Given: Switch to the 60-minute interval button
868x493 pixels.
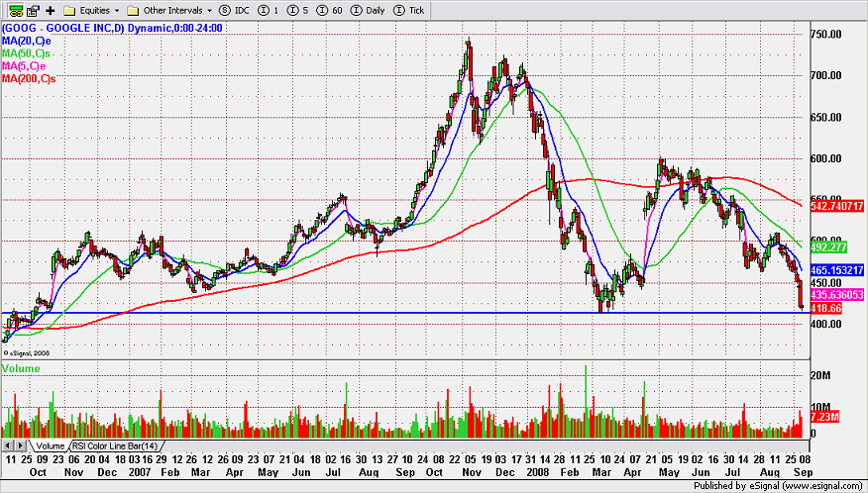Looking at the screenshot, I should point(331,11).
